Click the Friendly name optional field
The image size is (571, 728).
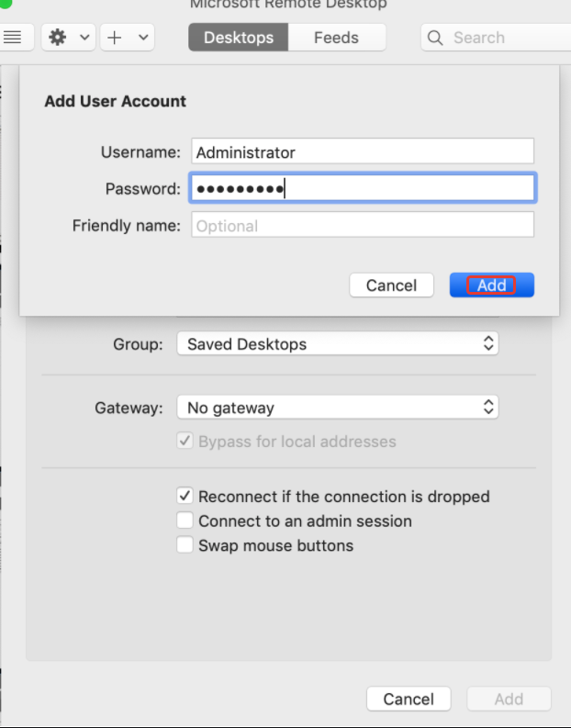click(363, 226)
